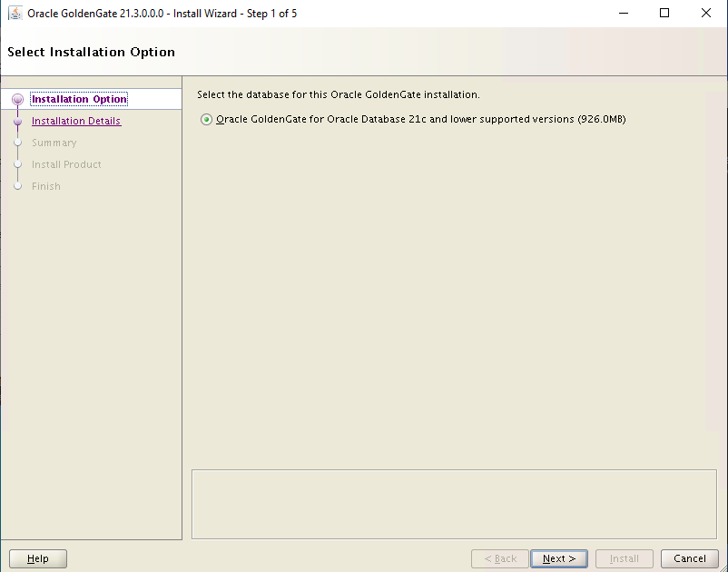This screenshot has width=728, height=572.
Task: Click the Select Installation Option header
Action: click(x=91, y=52)
